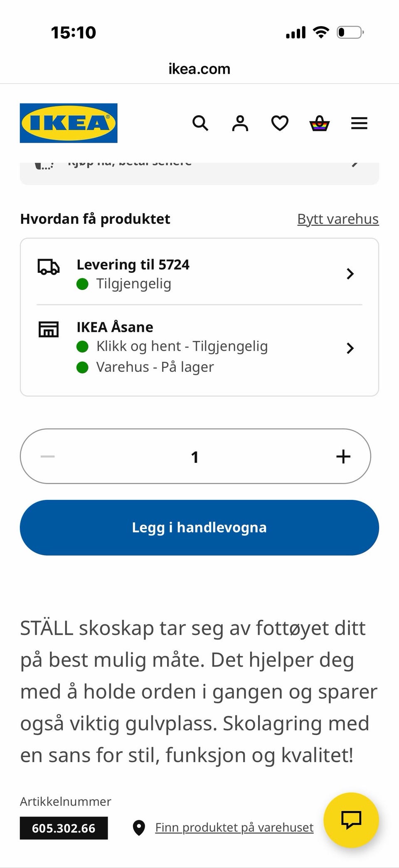This screenshot has height=868, width=399.
Task: Tap the ikea.com address bar
Action: pyautogui.click(x=199, y=69)
